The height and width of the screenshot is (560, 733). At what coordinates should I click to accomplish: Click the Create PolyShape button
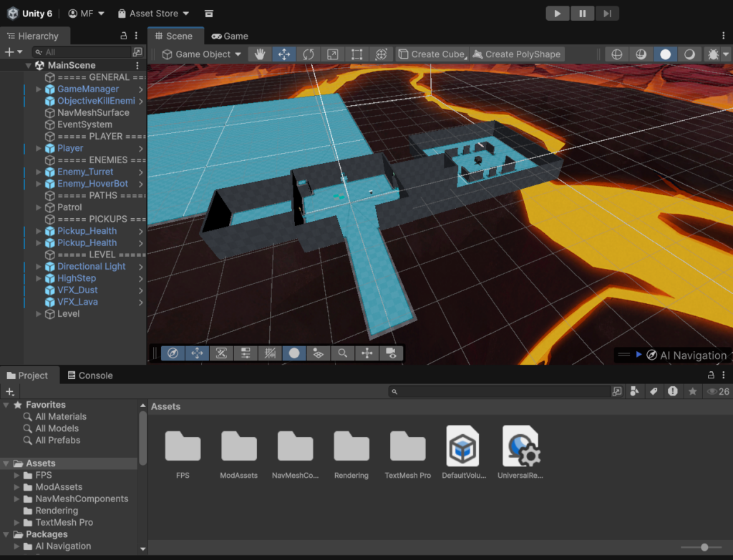click(517, 54)
